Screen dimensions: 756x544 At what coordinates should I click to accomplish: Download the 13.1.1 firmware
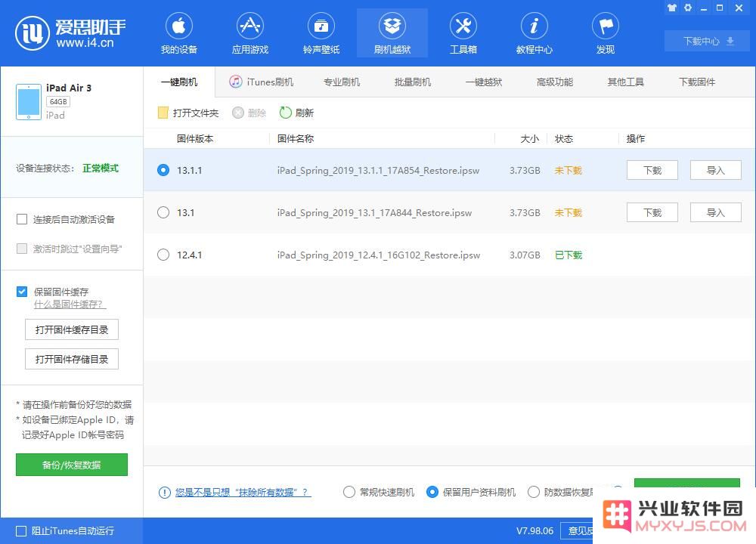point(652,170)
